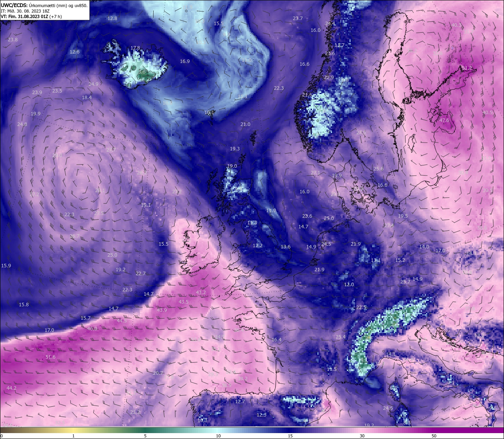The height and width of the screenshot is (439, 504).
Task: Click the 'IT: Mið. 30. 08. 2023 18Z' line
Action: point(25,11)
